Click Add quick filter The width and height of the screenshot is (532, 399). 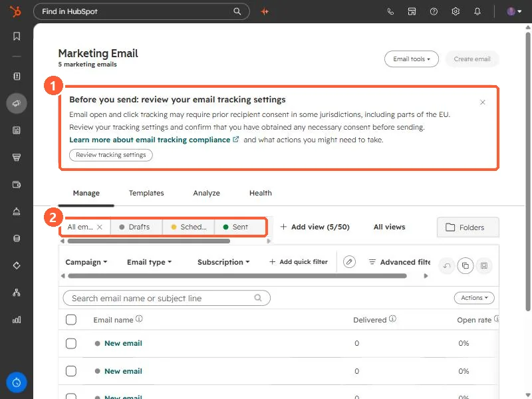298,262
